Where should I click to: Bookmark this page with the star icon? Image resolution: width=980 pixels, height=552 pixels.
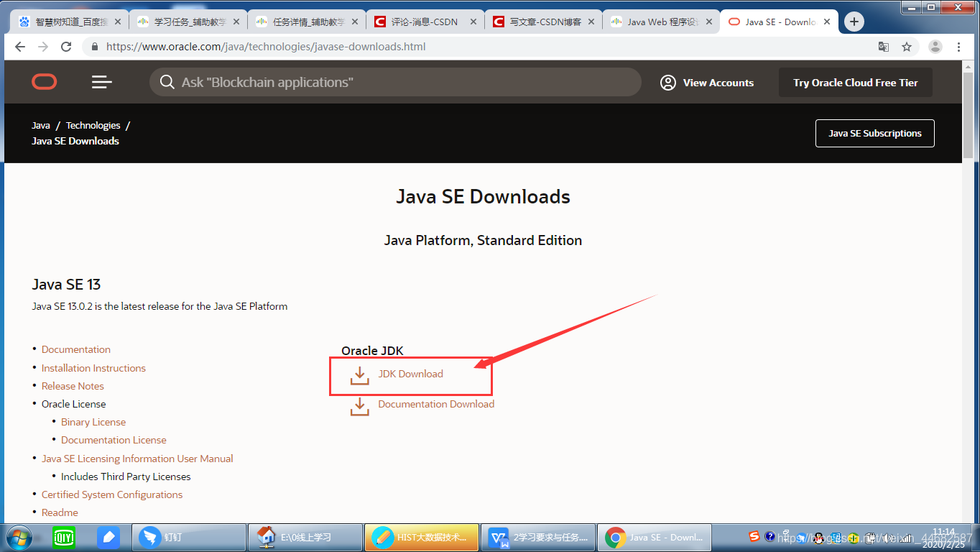click(x=907, y=47)
